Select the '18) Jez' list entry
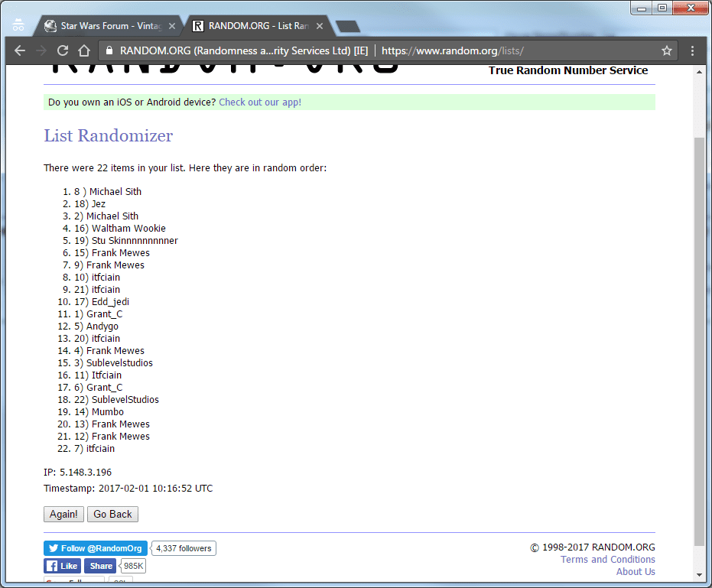The height and width of the screenshot is (588, 712). [90, 204]
